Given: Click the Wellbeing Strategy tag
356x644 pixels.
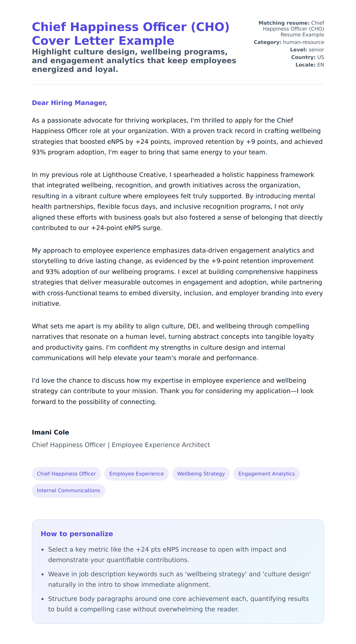Looking at the screenshot, I should coord(201,474).
